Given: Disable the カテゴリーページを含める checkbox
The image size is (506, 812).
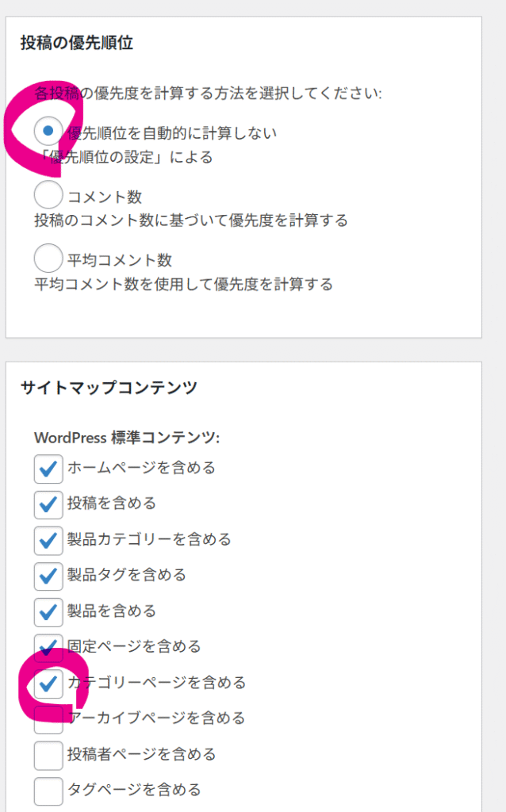Looking at the screenshot, I should (48, 683).
